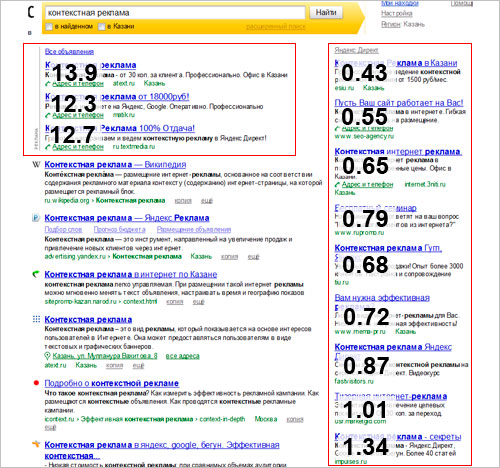Open the 'Прогноз бюджета' sitelink
The image size is (500, 468).
click(120, 229)
